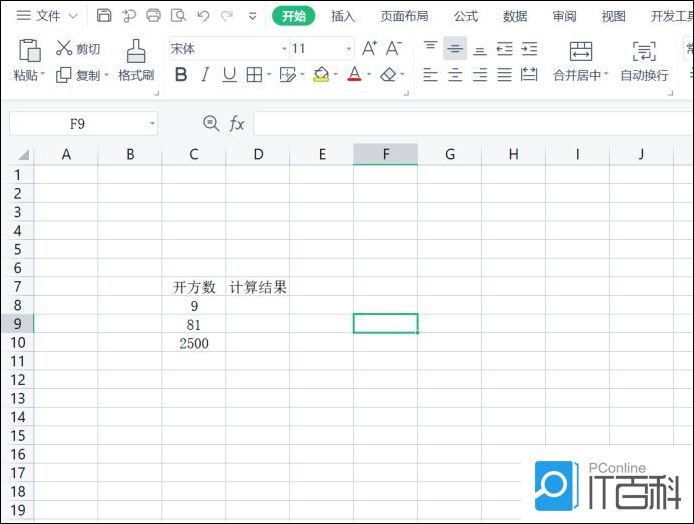Screen dimensions: 694x524
Task: Click the Distributed alignment icon
Action: (529, 75)
